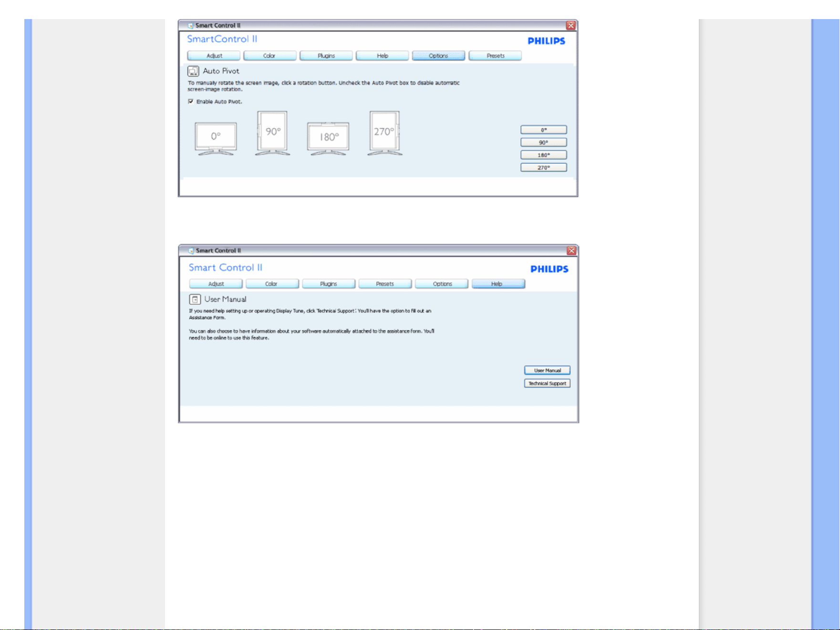Viewport: 840px width, 630px height.
Task: Choose the 270° rotated monitor icon
Action: [x=384, y=133]
